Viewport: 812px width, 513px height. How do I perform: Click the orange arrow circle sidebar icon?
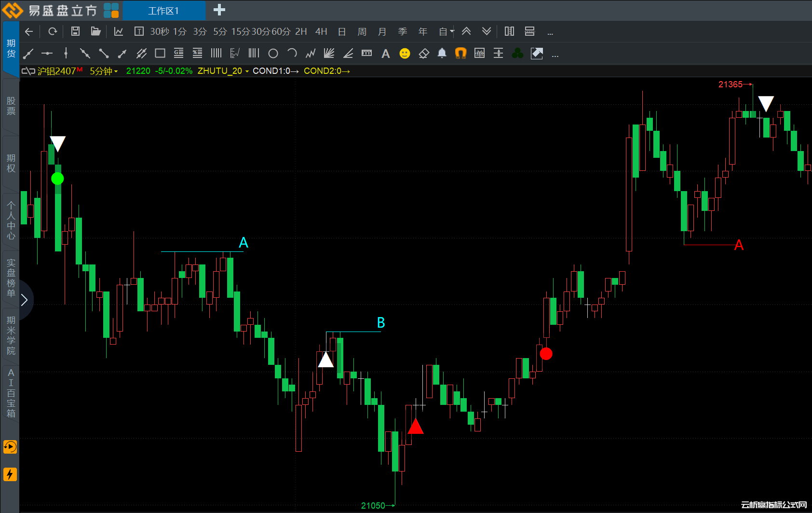click(x=10, y=447)
